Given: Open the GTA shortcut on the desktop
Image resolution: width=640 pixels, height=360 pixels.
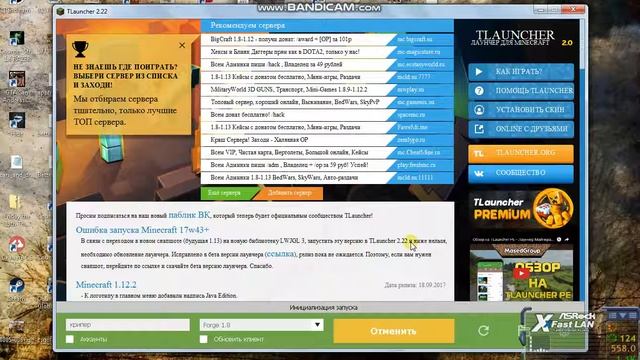Looking at the screenshot, I should (x=17, y=79).
